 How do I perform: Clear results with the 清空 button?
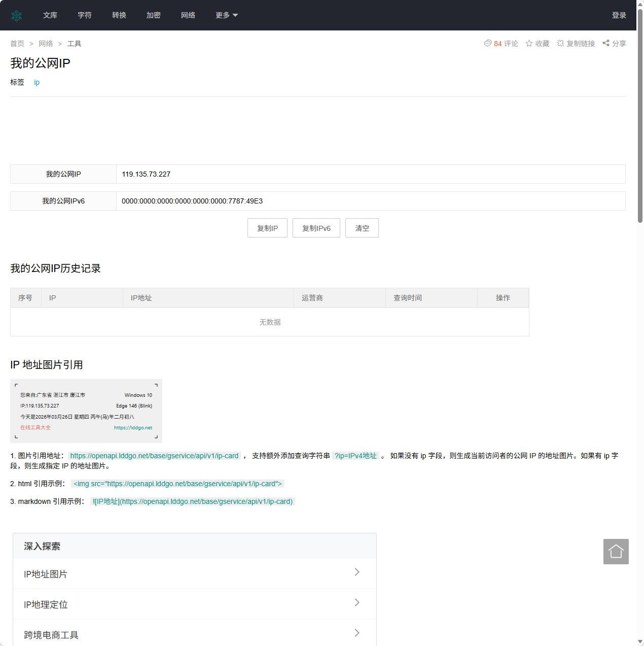click(362, 228)
